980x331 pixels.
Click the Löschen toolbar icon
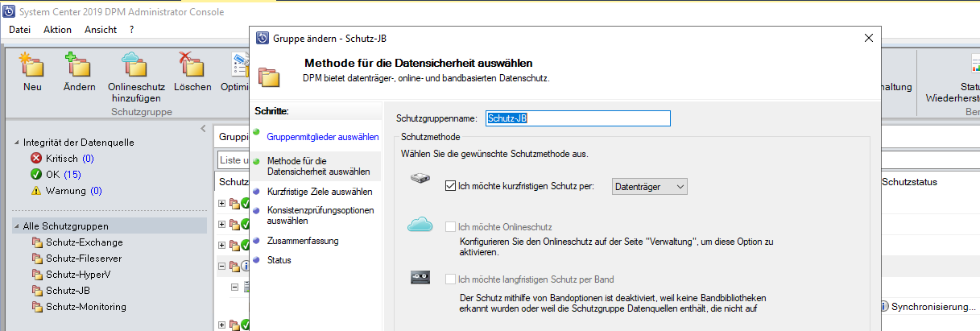(192, 64)
